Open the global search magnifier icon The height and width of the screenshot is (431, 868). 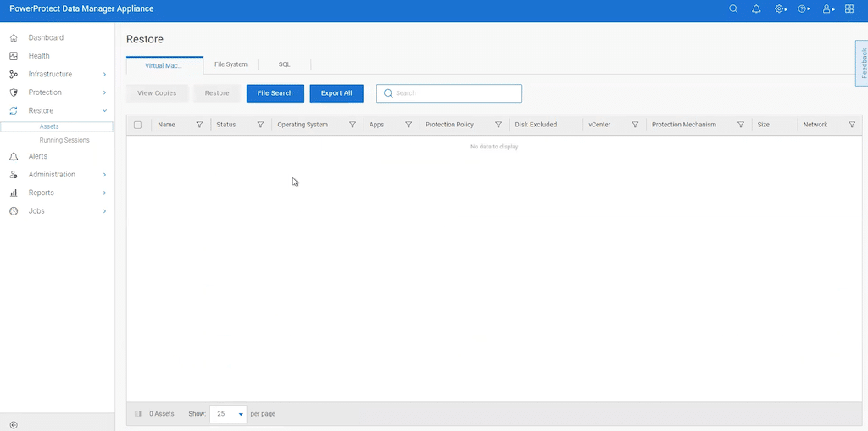(x=733, y=8)
